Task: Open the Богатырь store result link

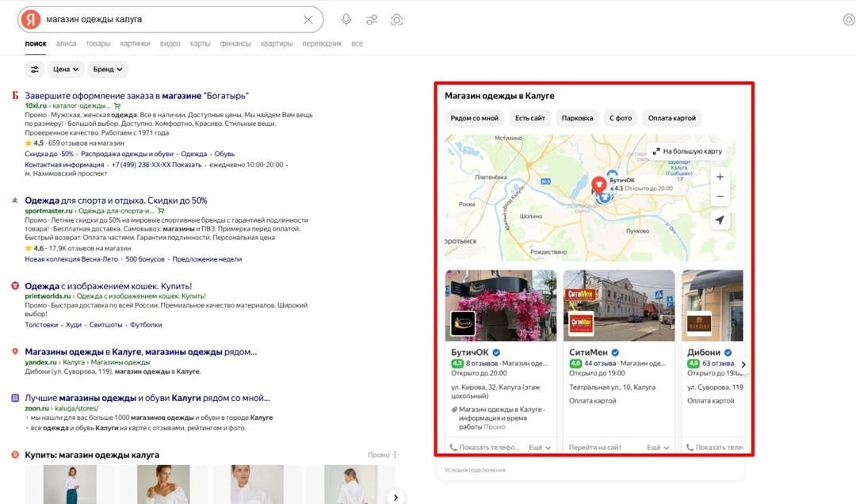Action: 136,96
